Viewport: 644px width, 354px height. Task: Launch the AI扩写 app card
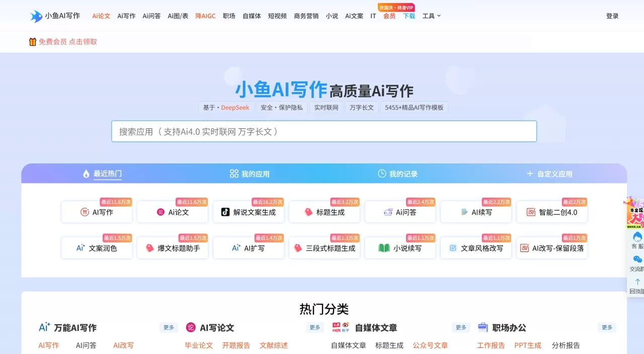(249, 248)
